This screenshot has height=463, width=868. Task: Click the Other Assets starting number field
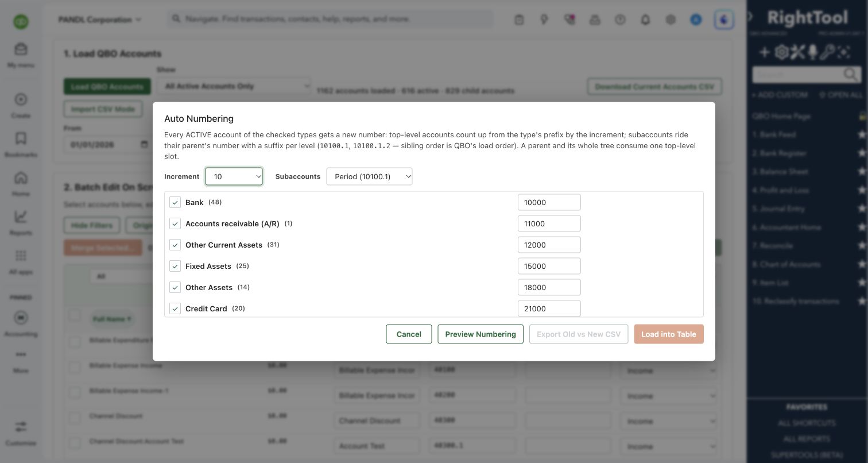pos(549,287)
